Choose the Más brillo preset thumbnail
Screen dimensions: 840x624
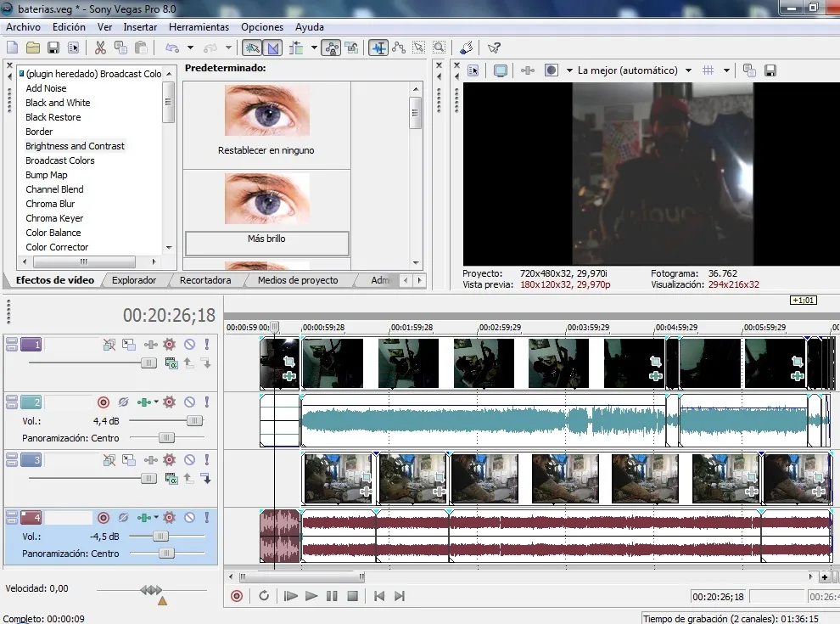click(266, 198)
